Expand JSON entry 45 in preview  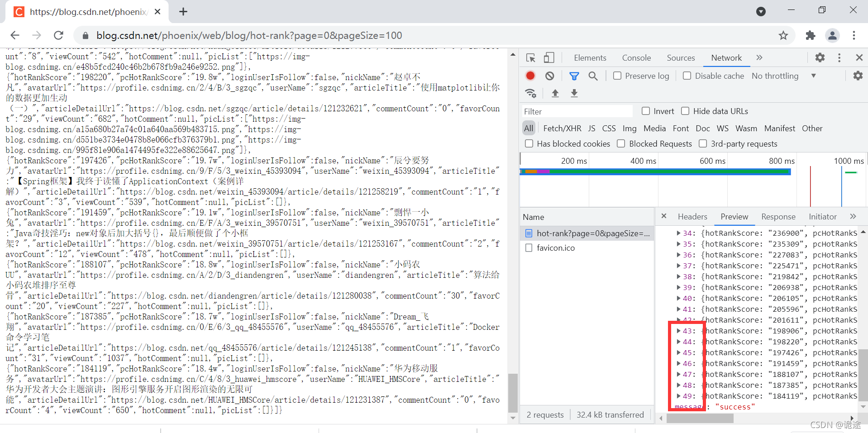[678, 353]
